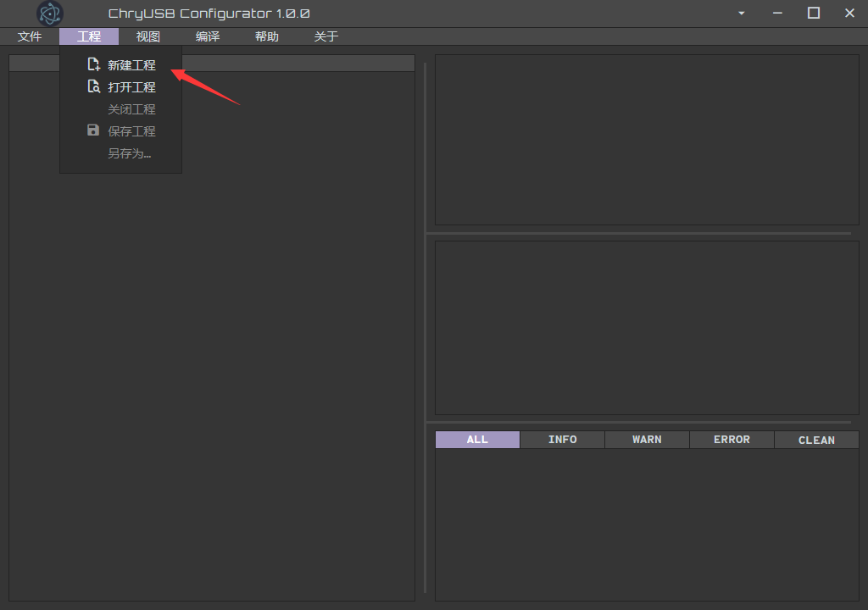Collapse the open 工程 menu
The height and width of the screenshot is (610, 868).
(89, 36)
